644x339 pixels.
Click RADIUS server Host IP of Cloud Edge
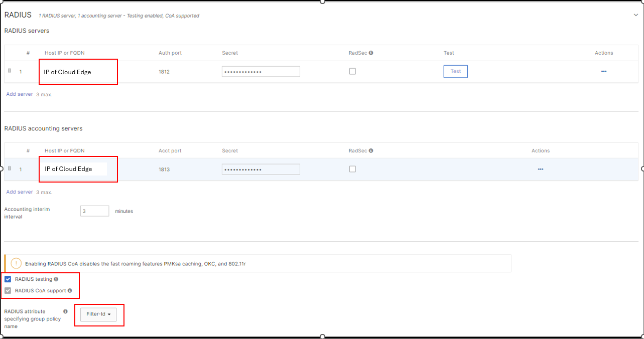(x=68, y=72)
